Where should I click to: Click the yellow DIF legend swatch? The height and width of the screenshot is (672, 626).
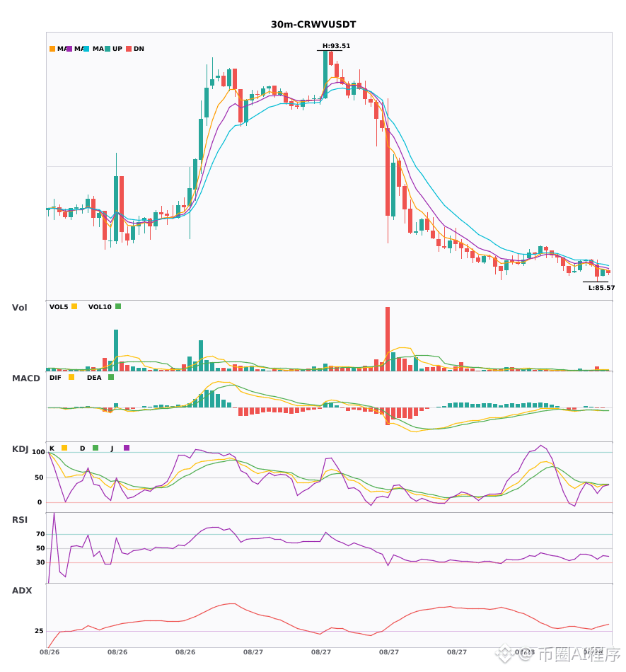[71, 377]
